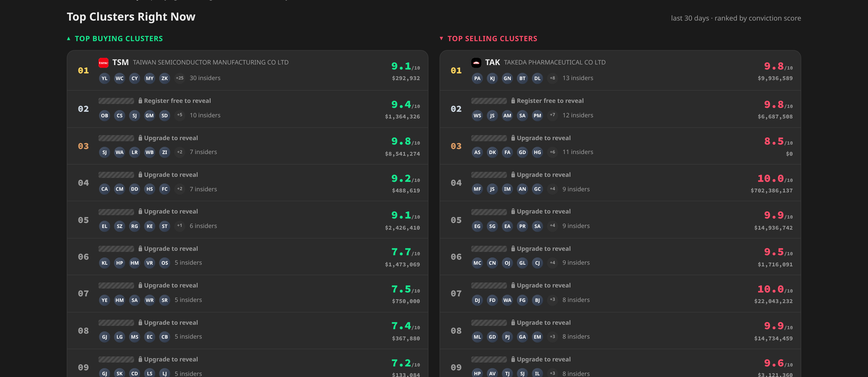Image resolution: width=868 pixels, height=377 pixels.
Task: Open the TAK ticker symbol
Action: (x=492, y=62)
